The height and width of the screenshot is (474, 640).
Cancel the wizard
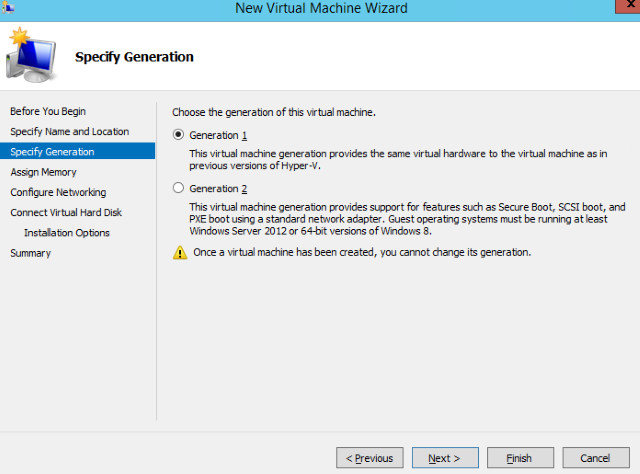(x=596, y=458)
